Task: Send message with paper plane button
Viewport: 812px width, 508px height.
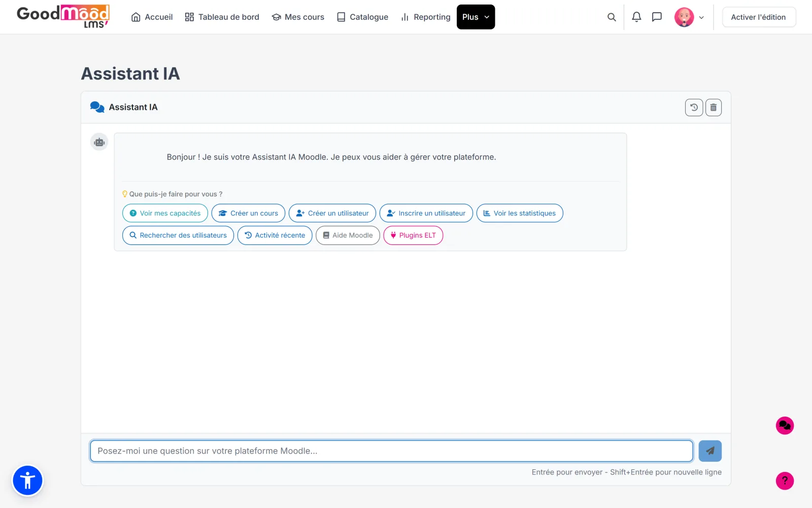Action: pyautogui.click(x=710, y=451)
